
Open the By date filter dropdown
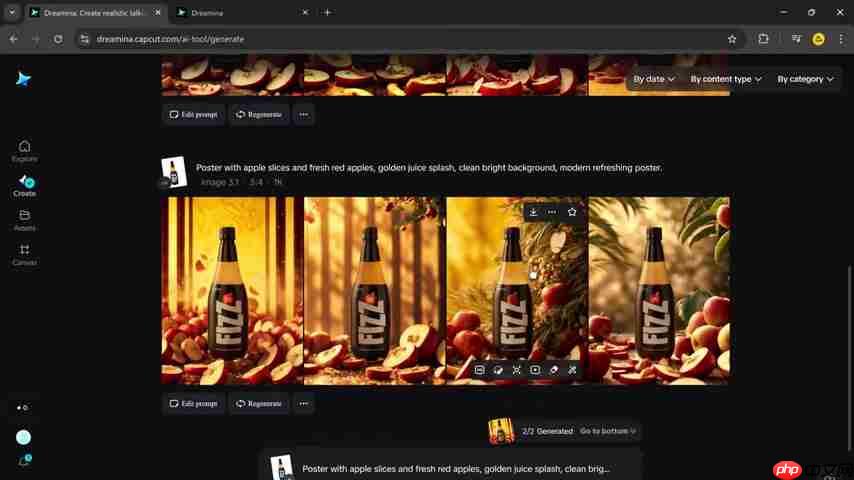pos(654,79)
